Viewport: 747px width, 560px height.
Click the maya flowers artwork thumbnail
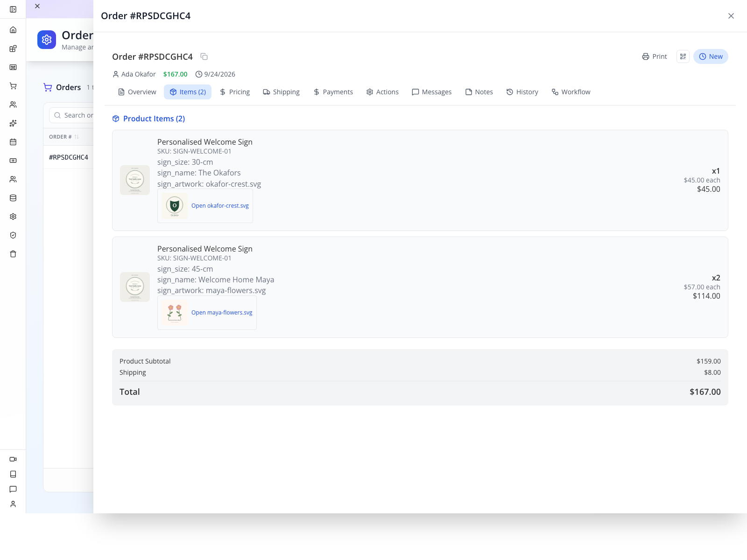point(175,313)
